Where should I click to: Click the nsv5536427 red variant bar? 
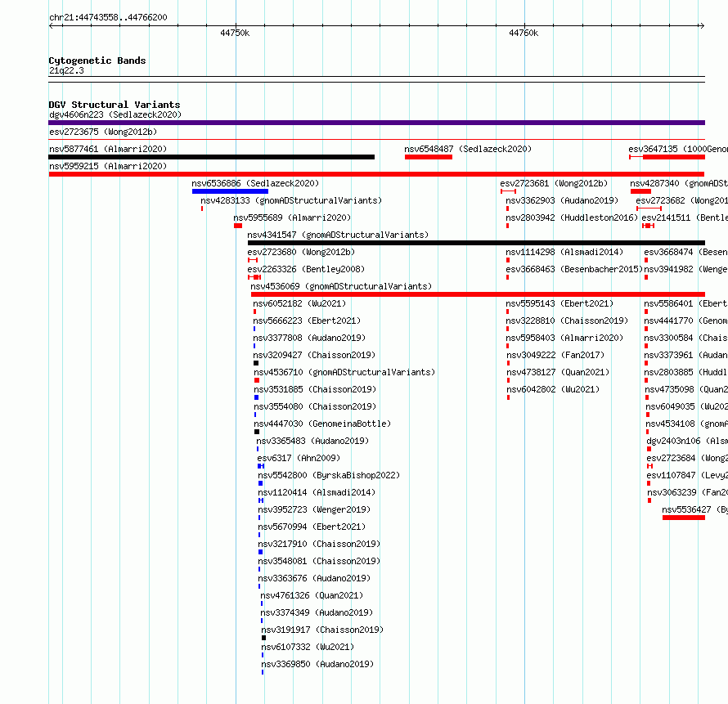pyautogui.click(x=684, y=518)
